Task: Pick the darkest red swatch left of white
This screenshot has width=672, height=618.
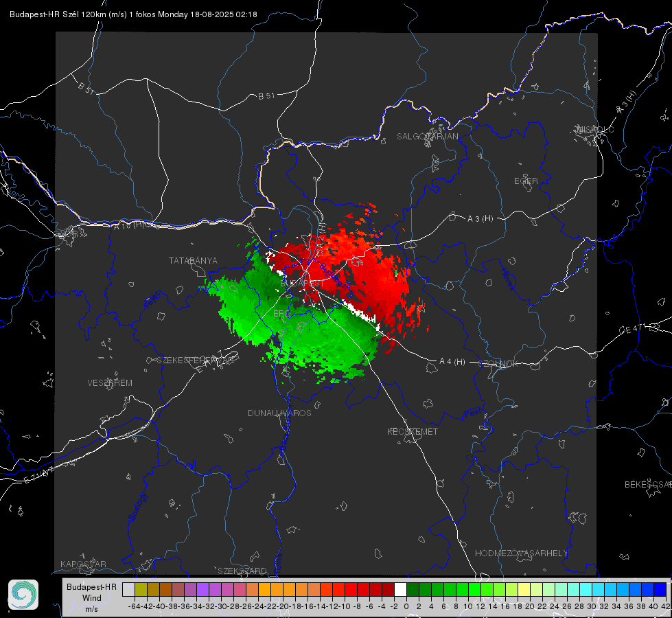Action: pyautogui.click(x=388, y=589)
